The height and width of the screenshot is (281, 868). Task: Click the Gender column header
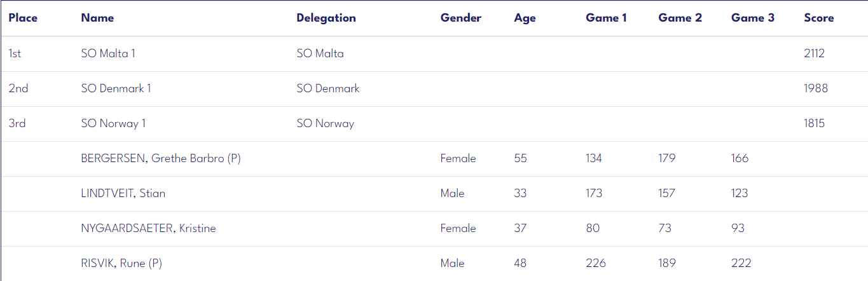461,18
